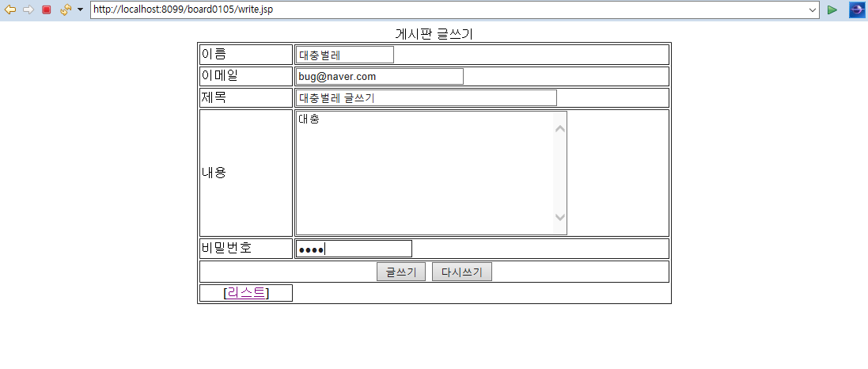Viewport: 868px width, 369px height.
Task: Click the 제목 title input field
Action: tap(426, 97)
